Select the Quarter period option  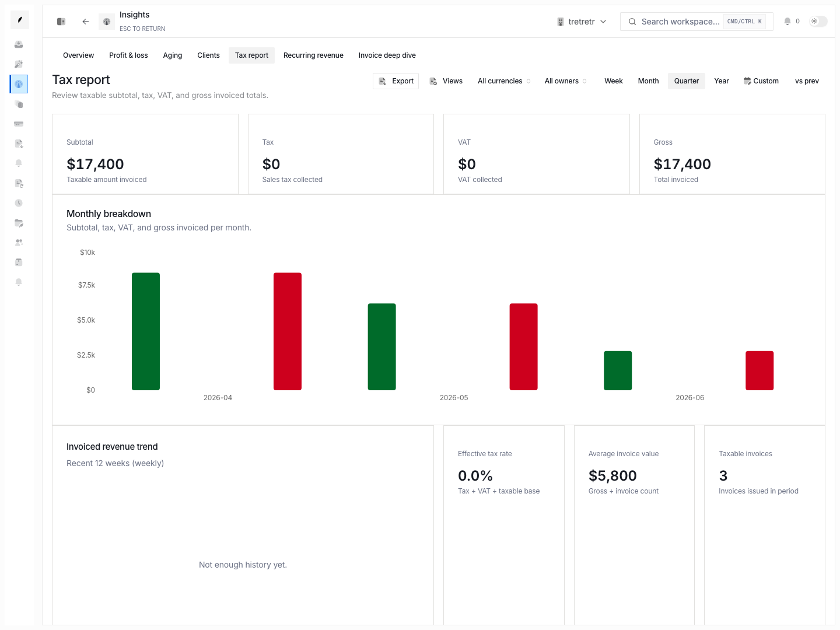[686, 81]
